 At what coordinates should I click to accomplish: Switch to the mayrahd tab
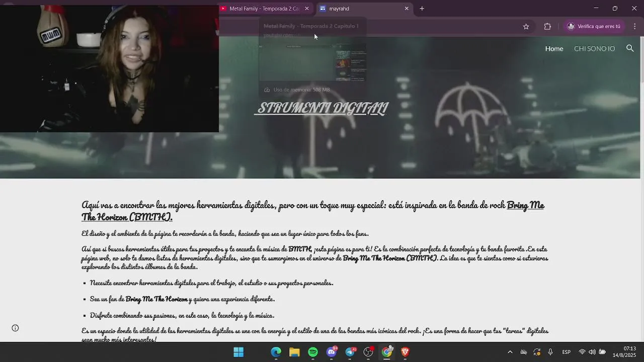tap(364, 9)
